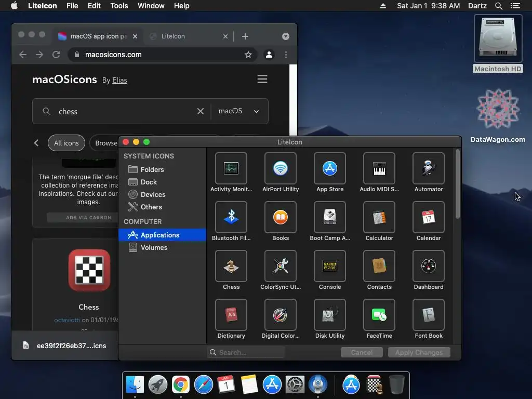Screen dimensions: 532x399
Task: Open the Tools menu
Action: (x=119, y=6)
